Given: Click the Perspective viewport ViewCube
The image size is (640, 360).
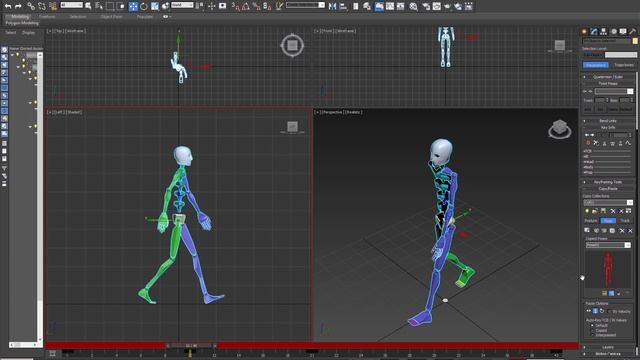Looking at the screenshot, I should point(560,129).
